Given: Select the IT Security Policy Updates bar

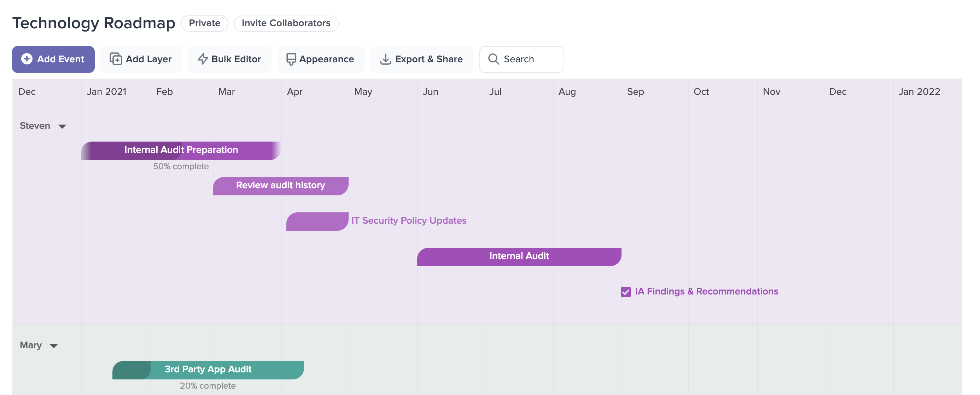Looking at the screenshot, I should click(317, 221).
